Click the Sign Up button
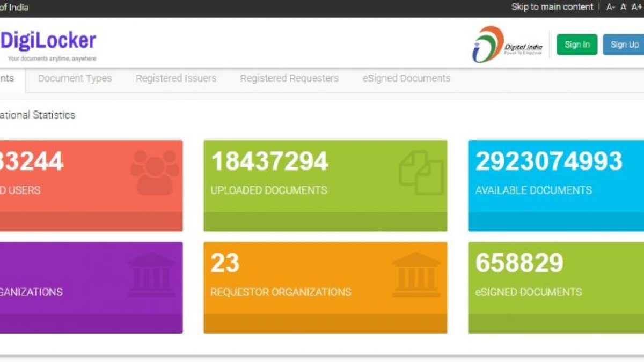 625,45
